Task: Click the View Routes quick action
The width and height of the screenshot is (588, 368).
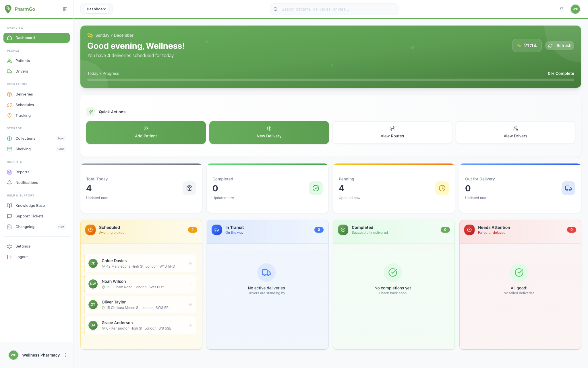Action: point(392,133)
